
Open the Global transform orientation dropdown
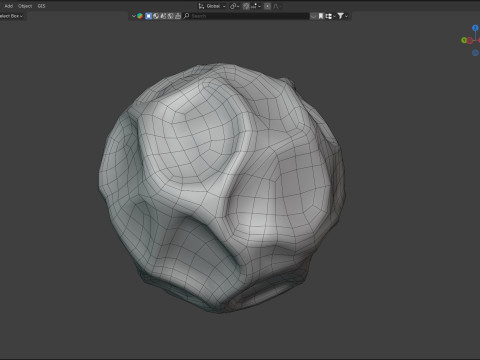(212, 6)
